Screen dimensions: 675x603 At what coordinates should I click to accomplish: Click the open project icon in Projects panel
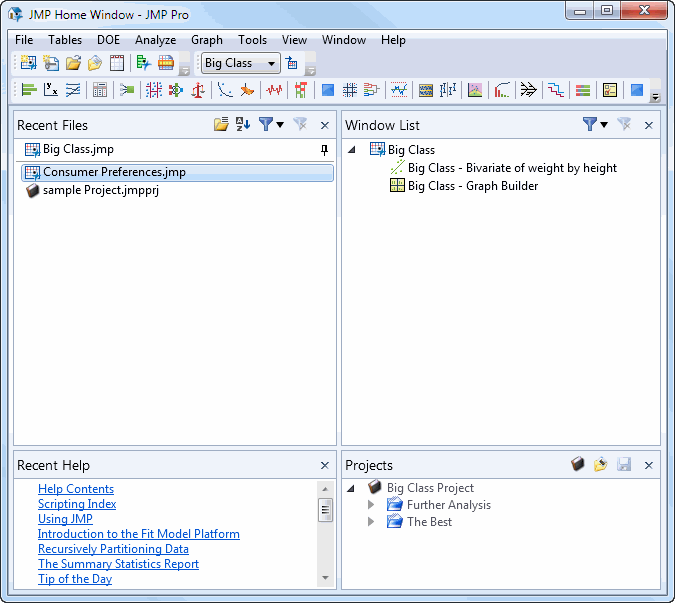(600, 464)
